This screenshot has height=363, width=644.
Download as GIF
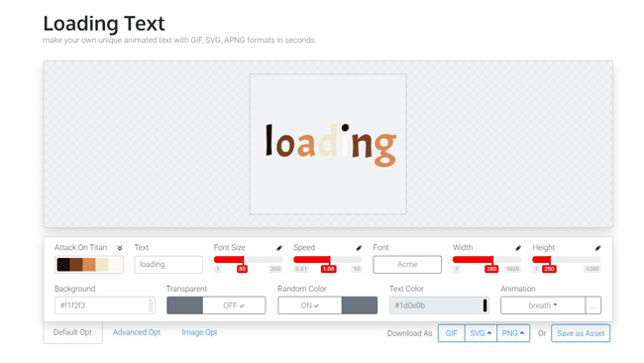coord(452,333)
